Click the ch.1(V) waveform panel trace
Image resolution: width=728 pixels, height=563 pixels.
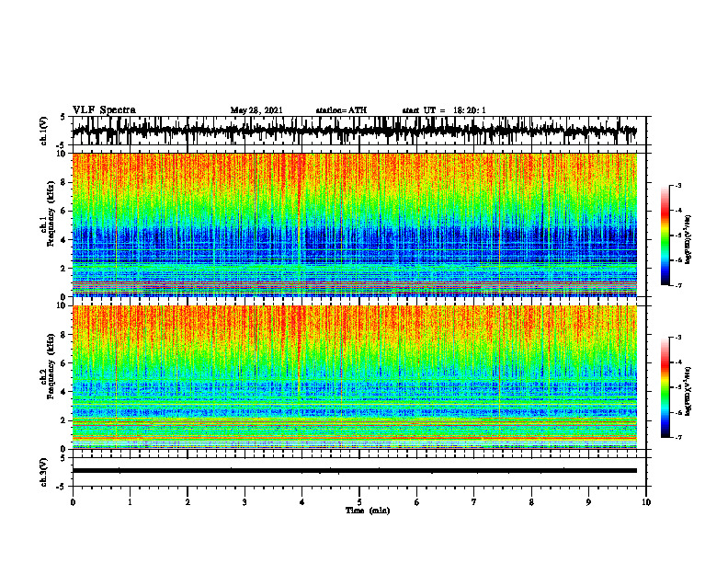[x=355, y=131]
